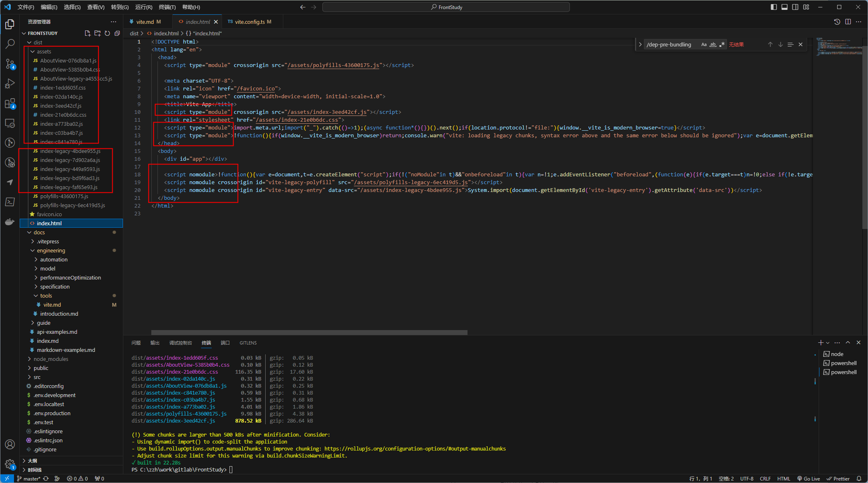Expand the node_modules folder
This screenshot has height=483, width=868.
tap(51, 359)
